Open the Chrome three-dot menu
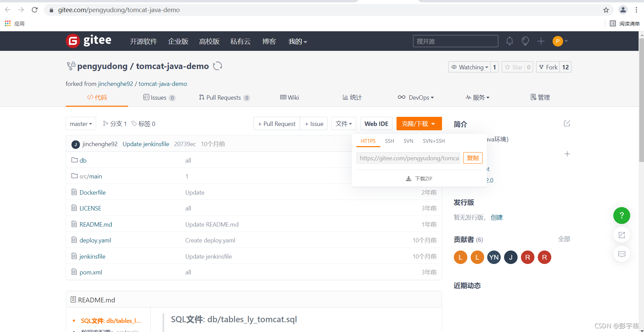Screen dimensions: 644x332 point(636,10)
